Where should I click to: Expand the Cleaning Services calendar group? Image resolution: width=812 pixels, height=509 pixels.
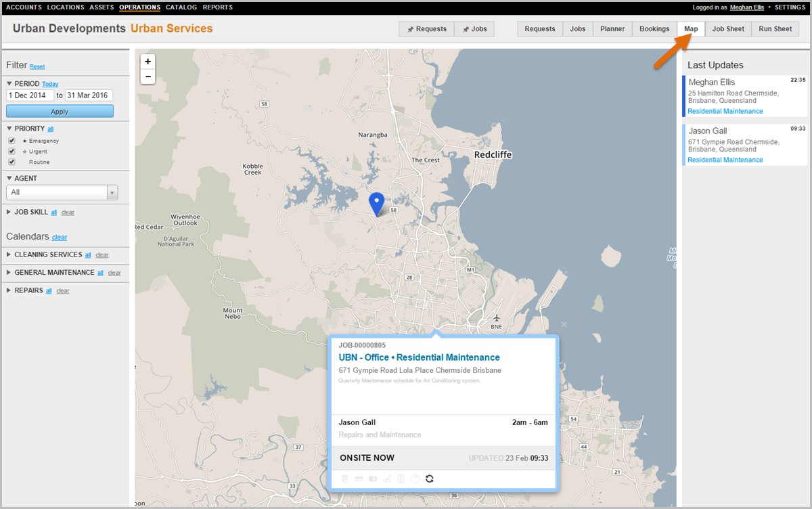[x=48, y=255]
